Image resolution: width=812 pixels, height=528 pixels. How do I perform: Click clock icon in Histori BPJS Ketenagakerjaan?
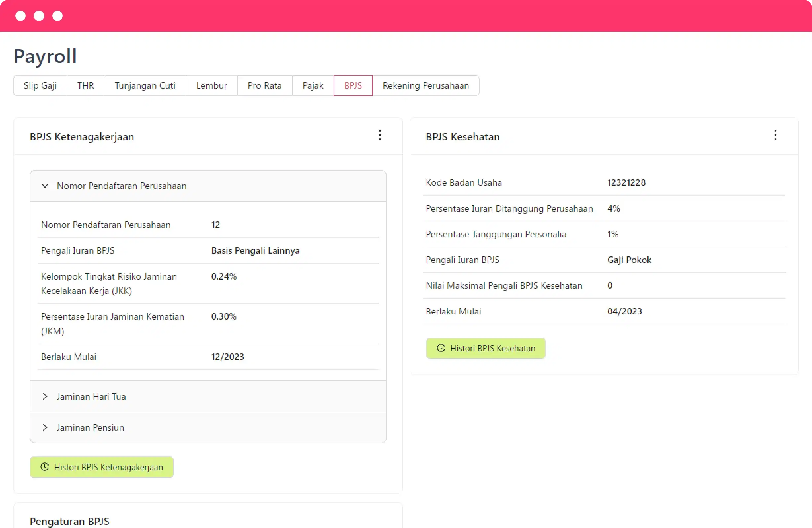click(45, 467)
